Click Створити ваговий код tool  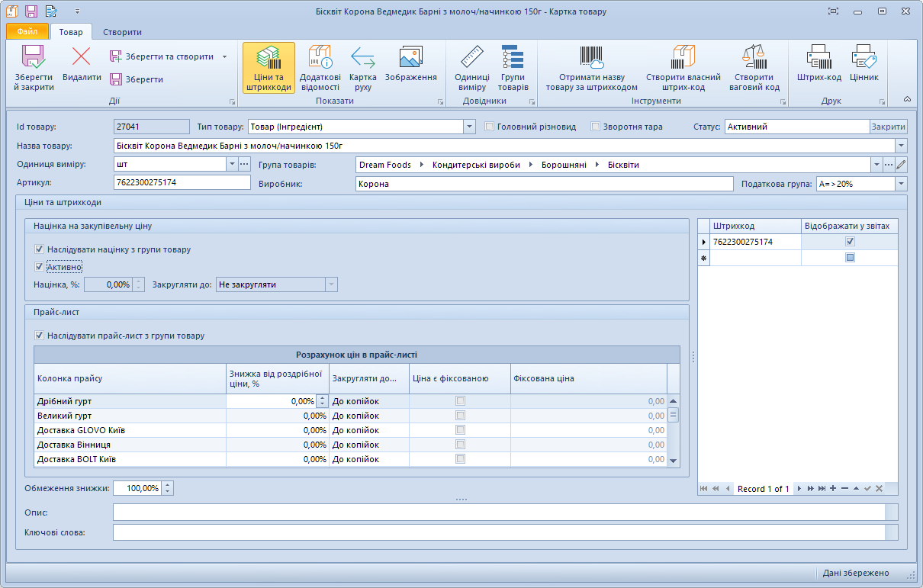pos(754,67)
